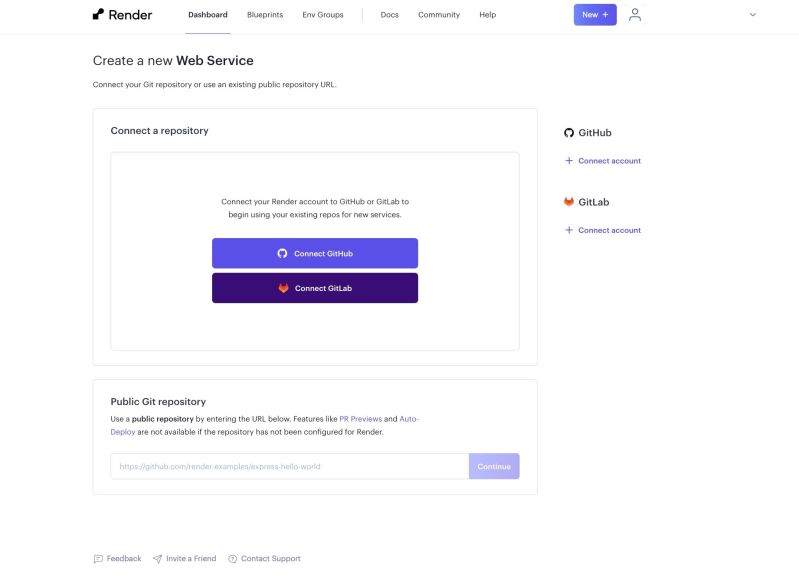Click the GitHub octocat icon in sidebar
This screenshot has height=582, width=799.
pyautogui.click(x=569, y=133)
